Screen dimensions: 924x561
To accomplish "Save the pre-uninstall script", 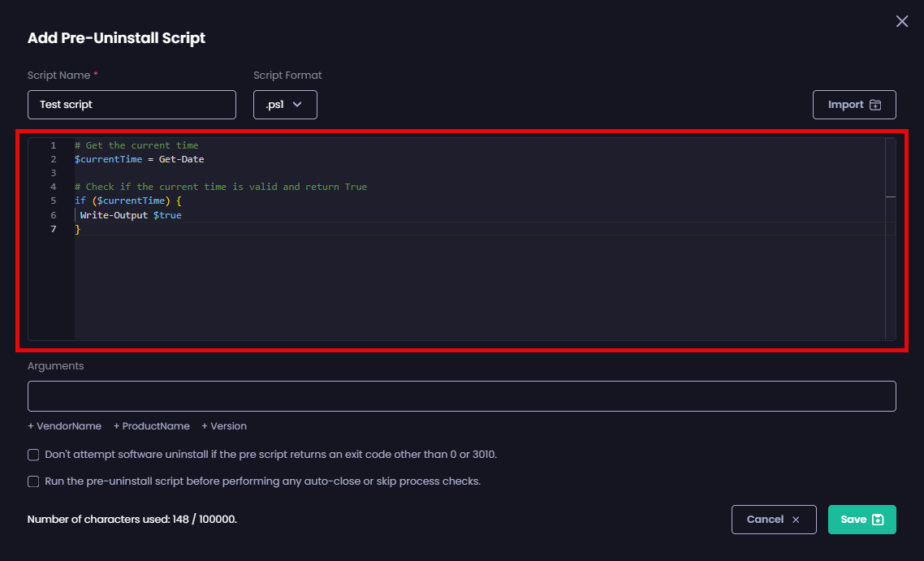I will 861,520.
